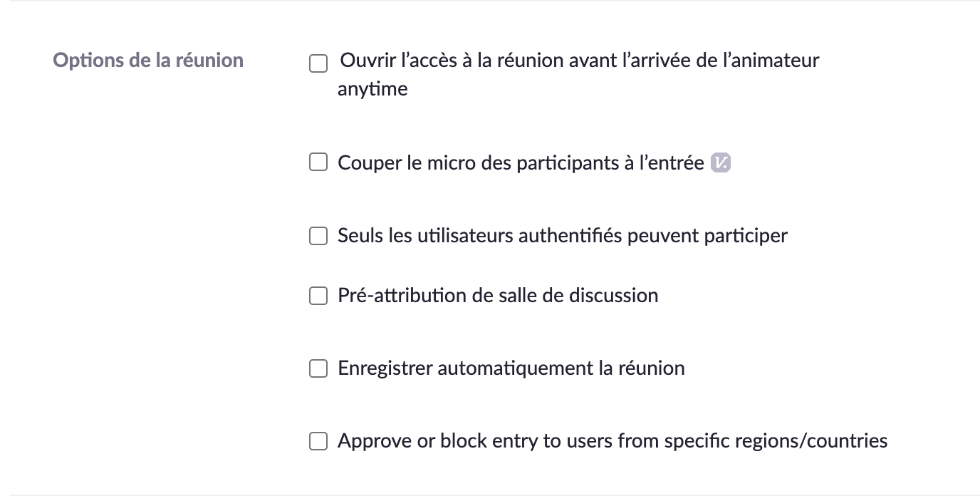Select the square box left of Pré-attribution
980x496 pixels.
pos(318,295)
